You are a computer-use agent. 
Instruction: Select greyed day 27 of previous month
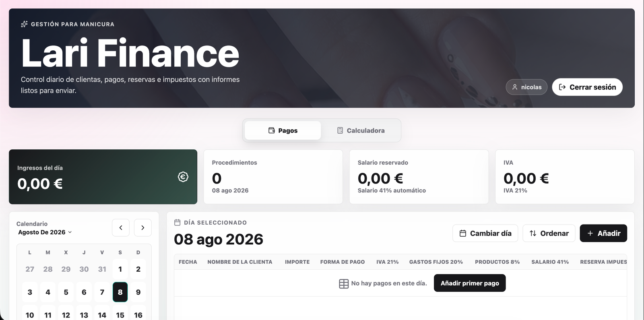point(30,269)
